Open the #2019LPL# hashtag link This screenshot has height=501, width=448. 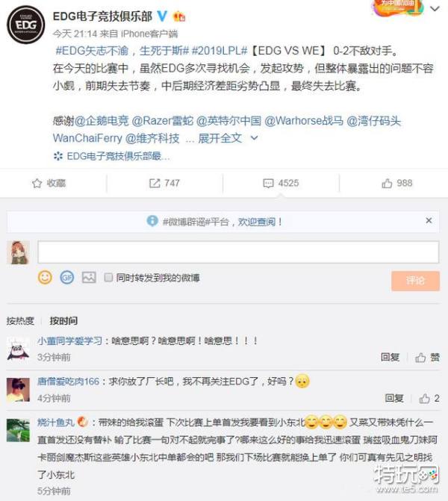coord(220,51)
